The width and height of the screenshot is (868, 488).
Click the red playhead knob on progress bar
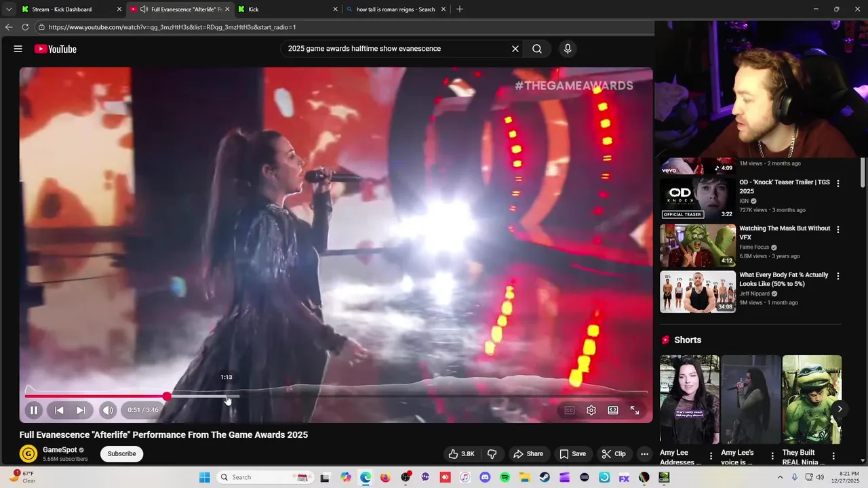click(x=167, y=396)
